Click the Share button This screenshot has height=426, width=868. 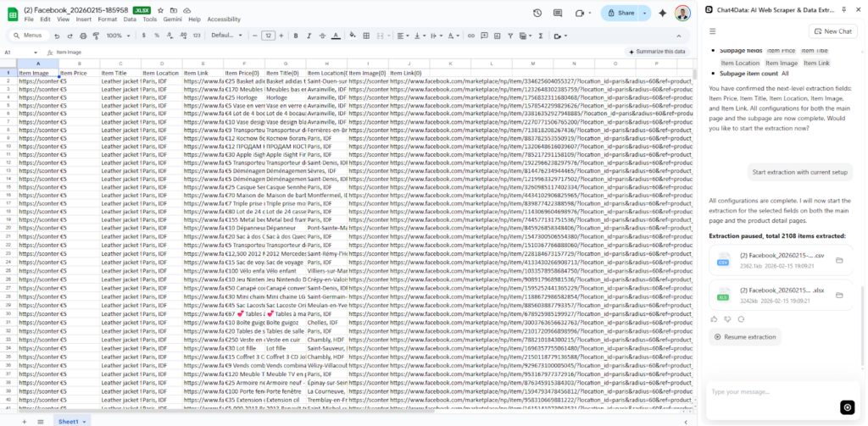pyautogui.click(x=620, y=14)
